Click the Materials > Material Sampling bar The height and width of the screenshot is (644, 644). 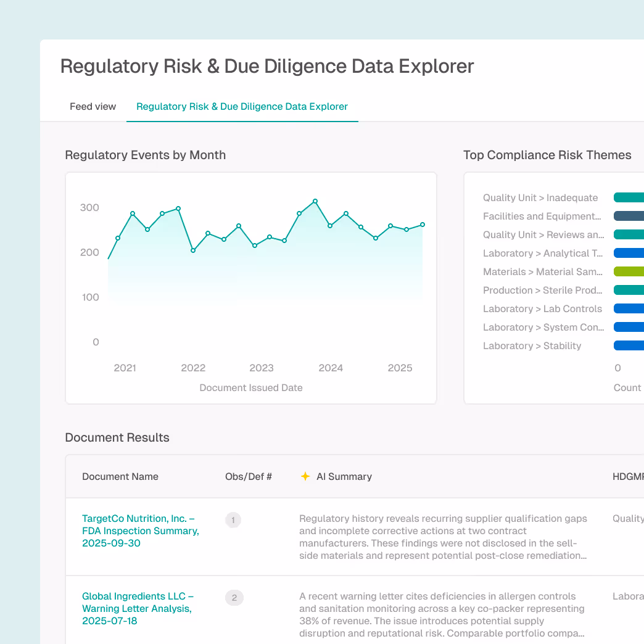coord(628,271)
